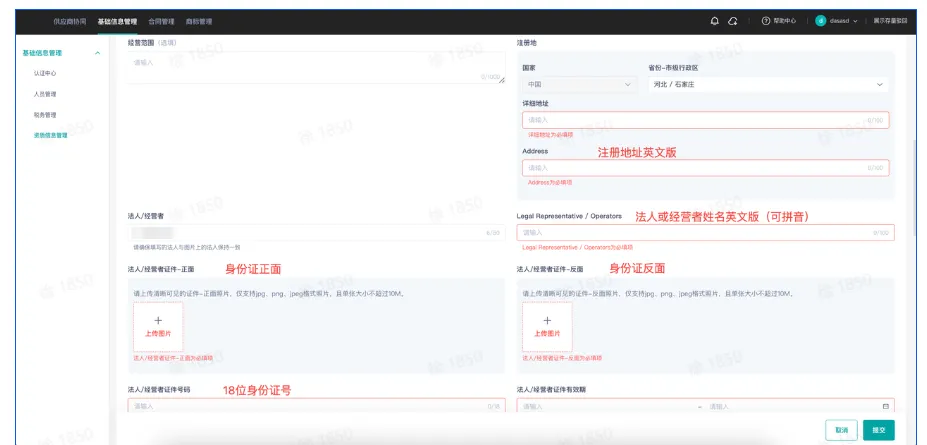
Task: Open the calendar icon in validity field
Action: [x=886, y=407]
